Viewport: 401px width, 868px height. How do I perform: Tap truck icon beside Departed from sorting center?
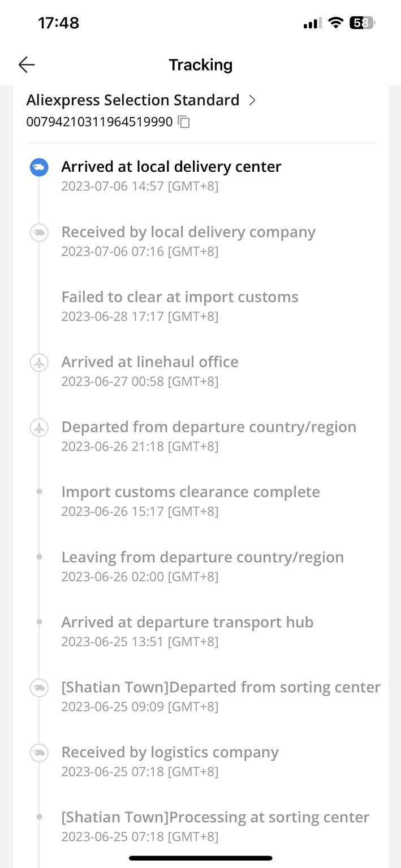tap(39, 688)
